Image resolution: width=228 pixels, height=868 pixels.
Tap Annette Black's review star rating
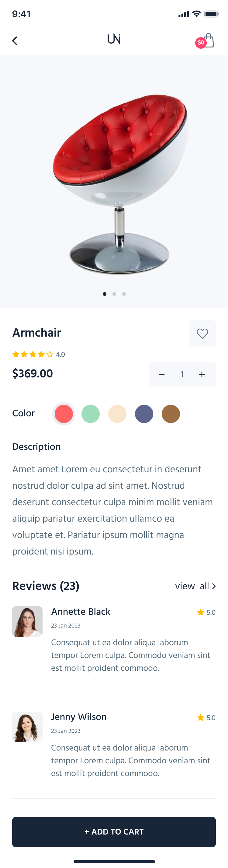206,612
